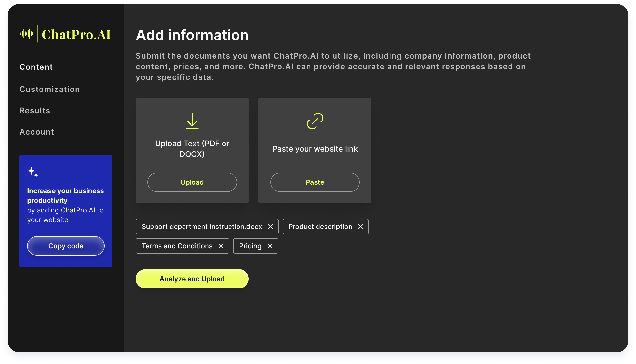Click Analyze and Upload
This screenshot has width=636, height=364.
[x=192, y=279]
